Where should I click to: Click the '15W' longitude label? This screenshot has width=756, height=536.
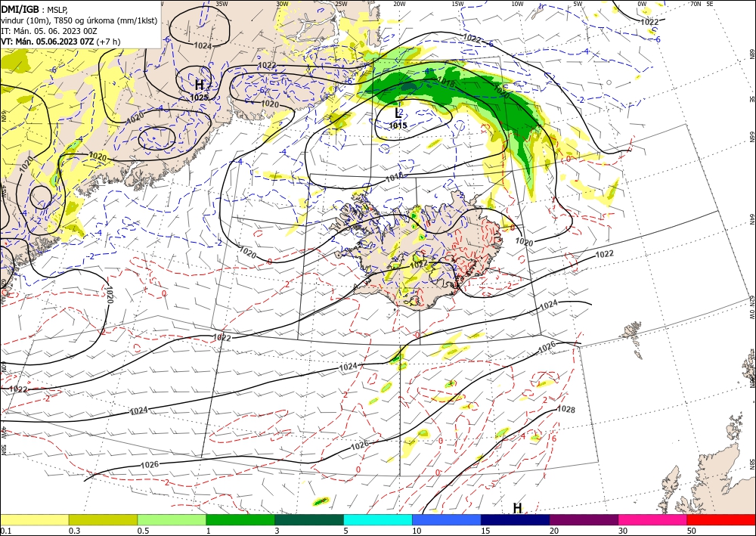coord(458,4)
